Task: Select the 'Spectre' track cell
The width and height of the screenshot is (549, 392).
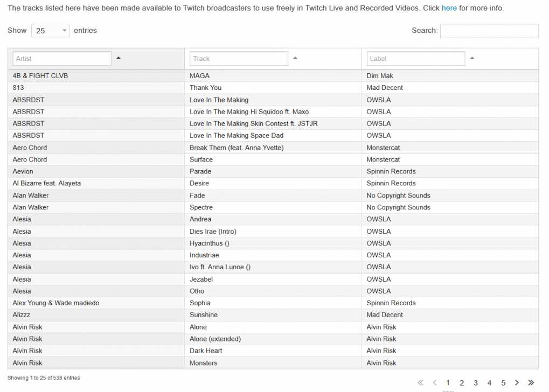Action: click(x=273, y=207)
